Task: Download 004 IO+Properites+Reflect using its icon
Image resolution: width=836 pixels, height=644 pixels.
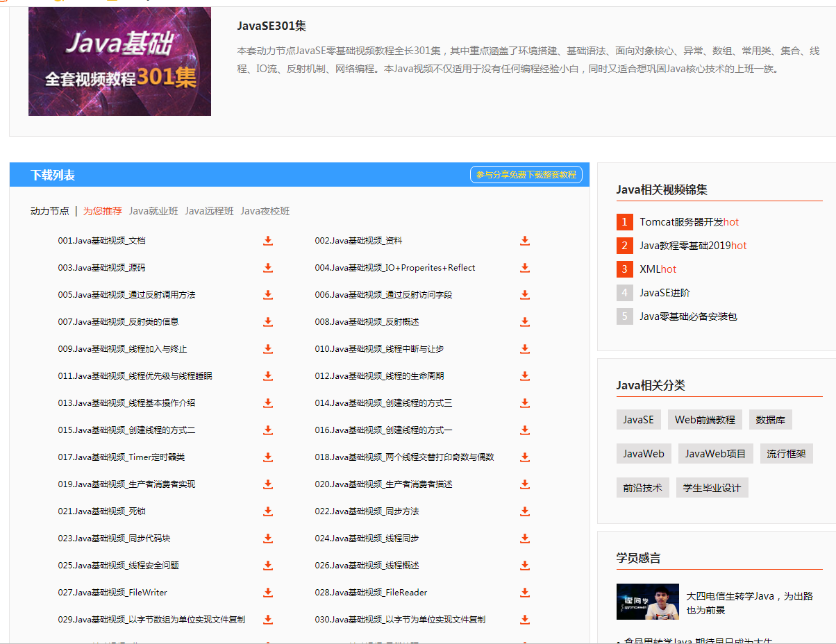Action: pyautogui.click(x=525, y=268)
